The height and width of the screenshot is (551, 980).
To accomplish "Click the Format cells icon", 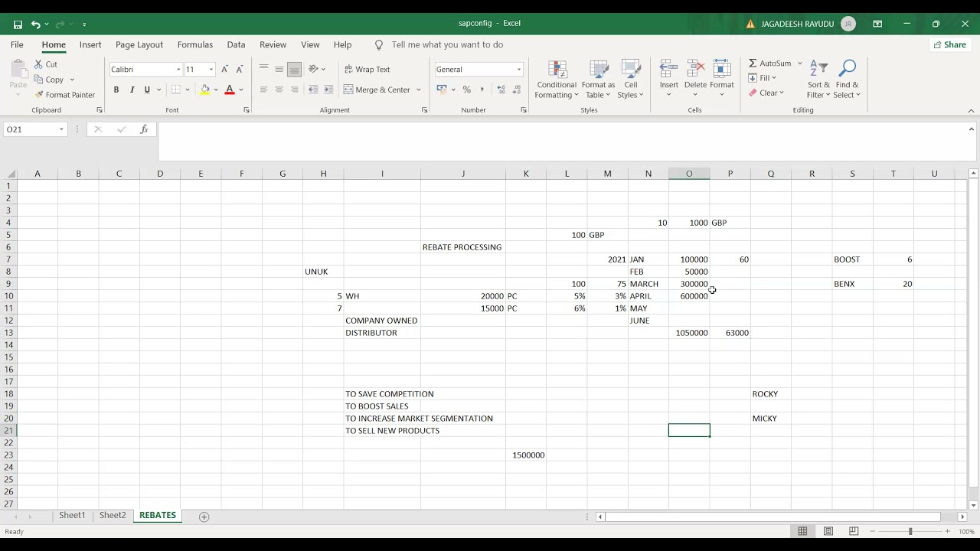I will click(x=722, y=69).
